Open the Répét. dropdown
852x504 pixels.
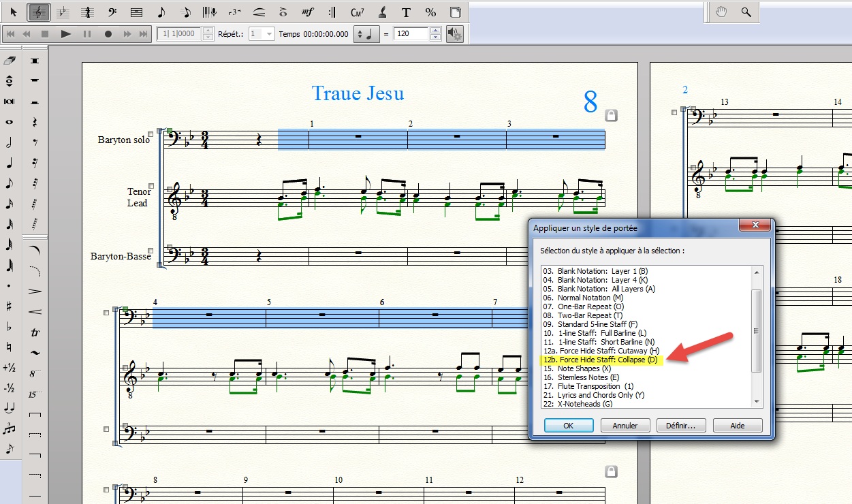tap(262, 34)
